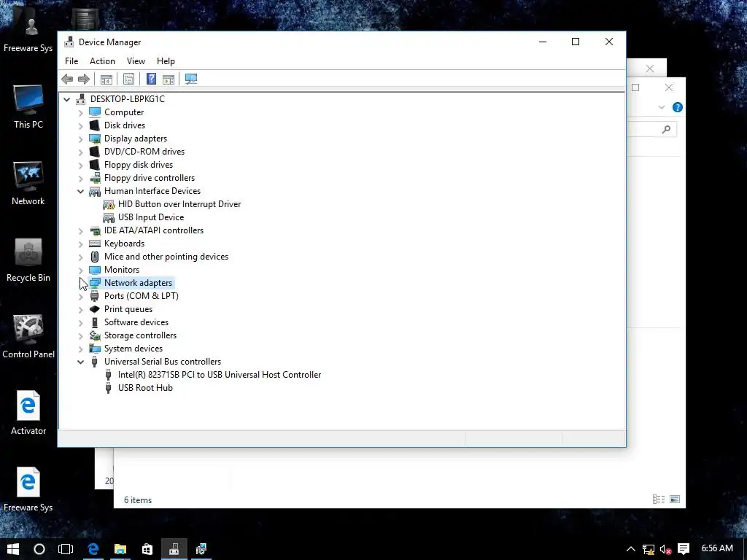The width and height of the screenshot is (747, 560).
Task: Expand ribbon chevron in background window
Action: click(x=661, y=108)
